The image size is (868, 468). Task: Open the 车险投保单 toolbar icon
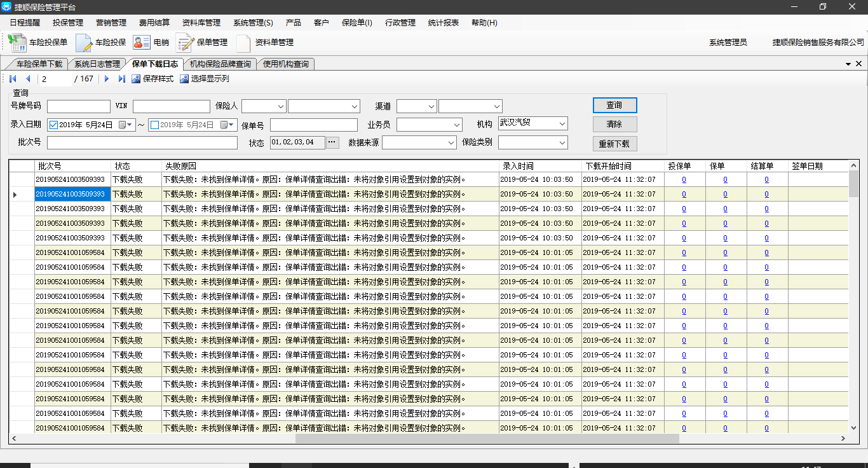(17, 43)
